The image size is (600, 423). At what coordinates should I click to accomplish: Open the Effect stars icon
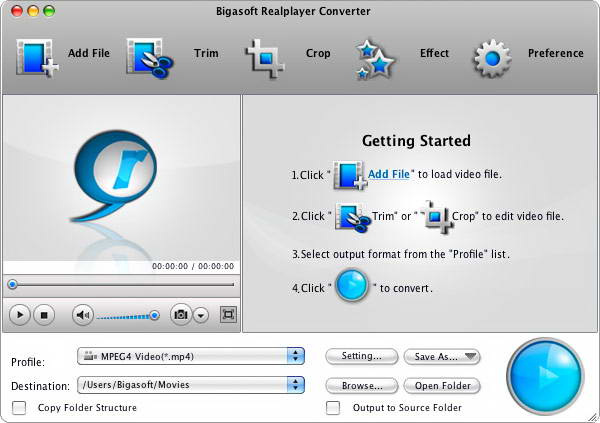click(377, 58)
